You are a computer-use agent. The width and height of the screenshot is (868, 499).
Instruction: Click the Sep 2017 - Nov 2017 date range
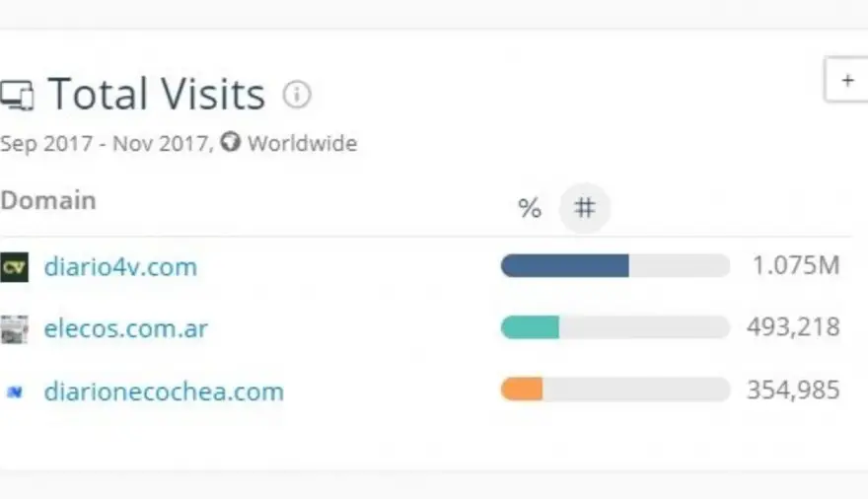click(x=107, y=144)
